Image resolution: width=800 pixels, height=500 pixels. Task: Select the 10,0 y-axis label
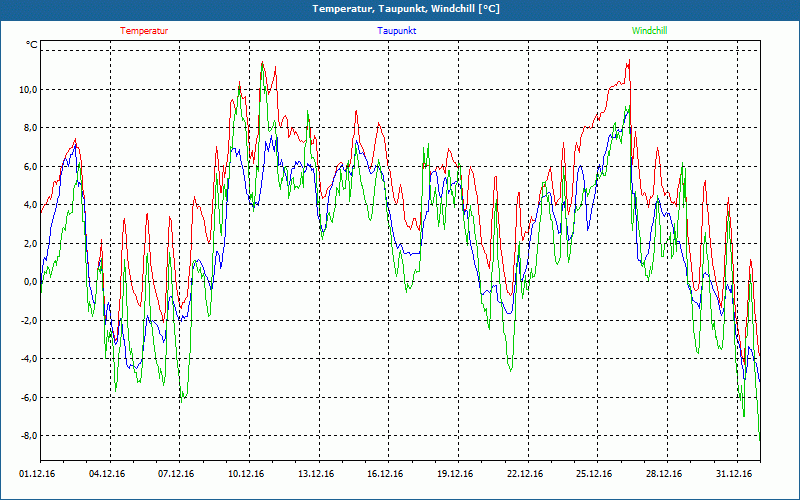pos(28,90)
